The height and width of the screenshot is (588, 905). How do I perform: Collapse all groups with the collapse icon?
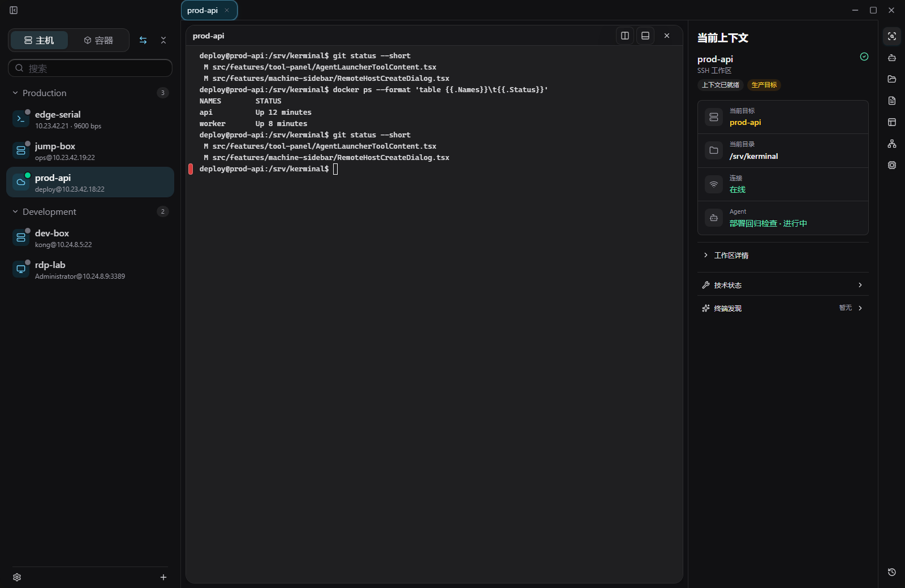[x=163, y=40]
